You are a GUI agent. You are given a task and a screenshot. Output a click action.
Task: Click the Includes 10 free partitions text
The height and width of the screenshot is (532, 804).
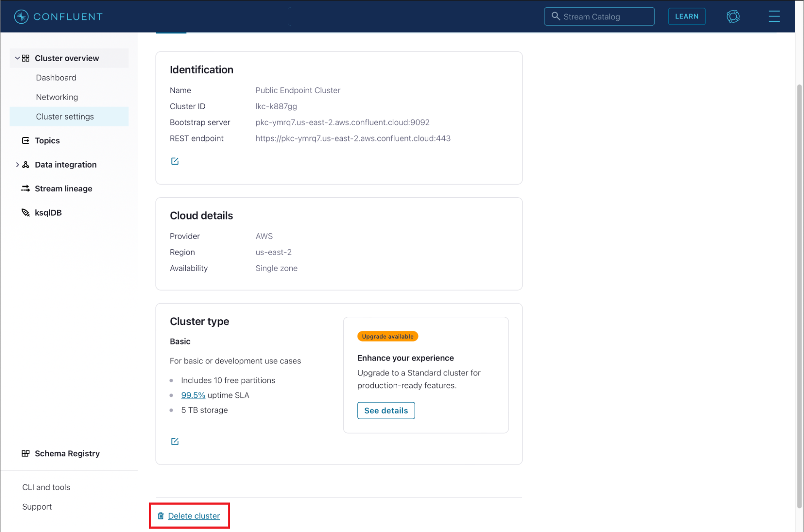228,380
